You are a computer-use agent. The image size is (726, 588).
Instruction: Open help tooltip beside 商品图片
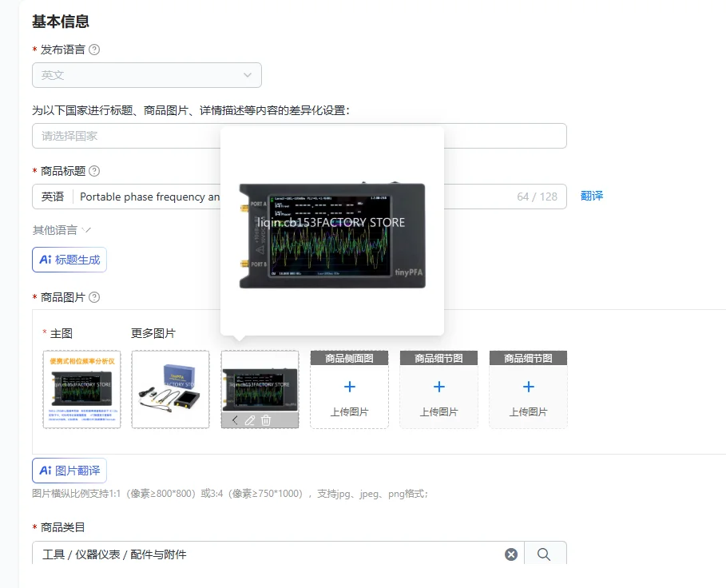94,297
